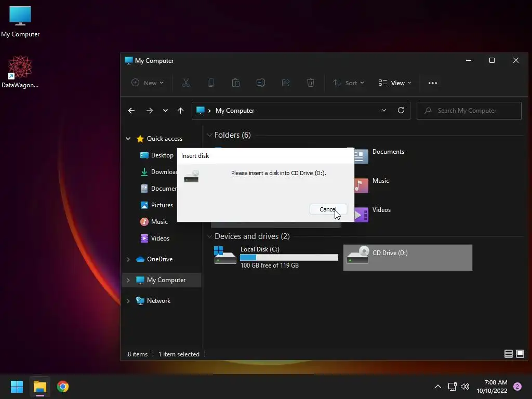Refresh the My Computer view
Viewport: 532px width, 399px height.
click(401, 110)
